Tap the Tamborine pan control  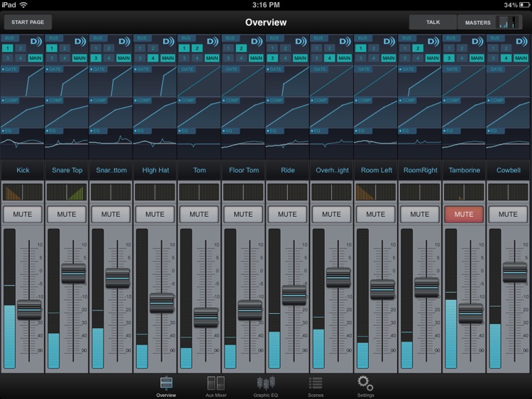464,192
